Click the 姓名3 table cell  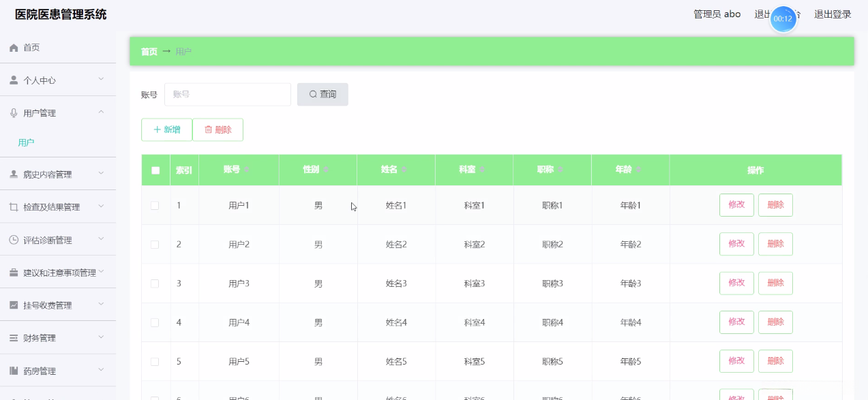click(396, 283)
